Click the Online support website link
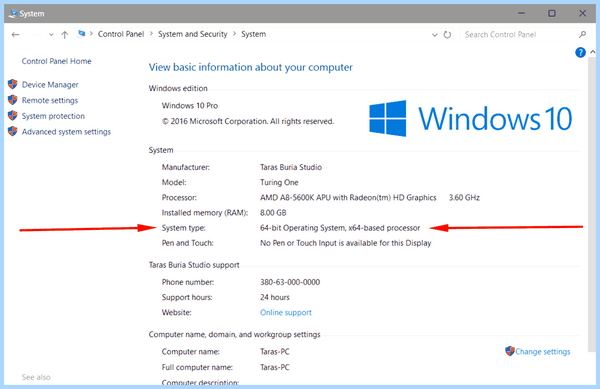This screenshot has height=389, width=600. pyautogui.click(x=286, y=313)
